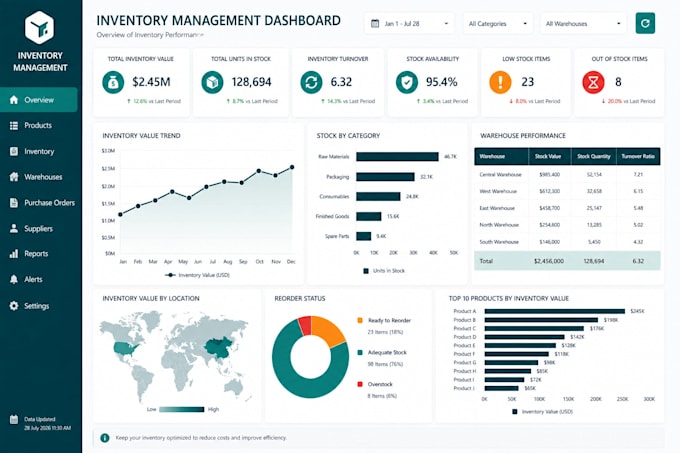
Task: Click China on the world map
Action: [221, 347]
